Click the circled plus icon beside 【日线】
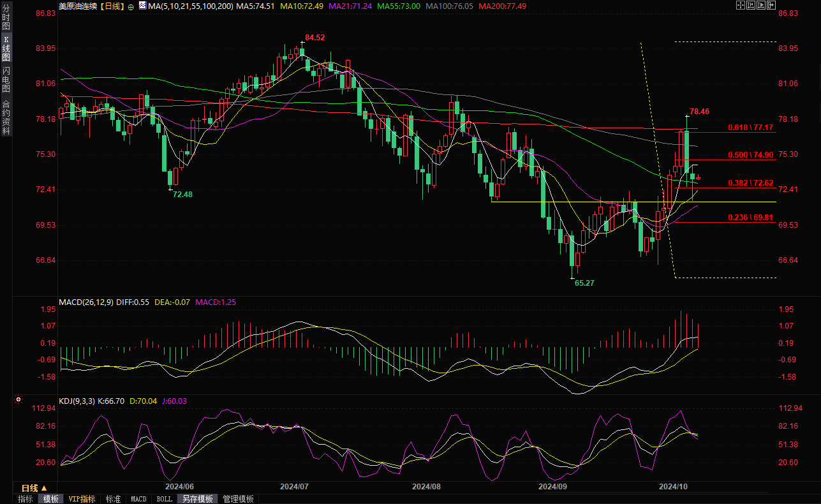821x504 pixels. [131, 6]
